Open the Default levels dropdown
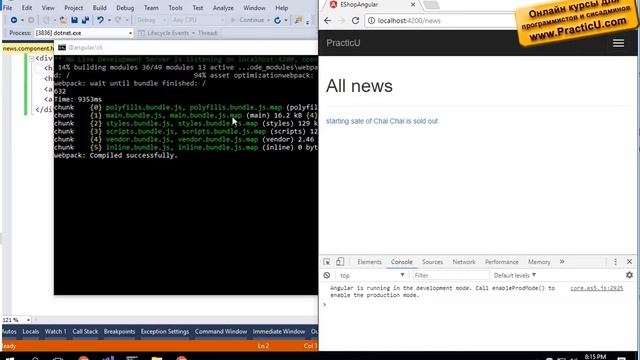 515,276
